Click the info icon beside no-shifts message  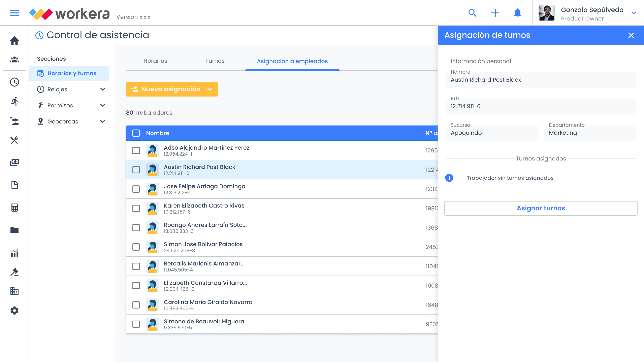449,178
